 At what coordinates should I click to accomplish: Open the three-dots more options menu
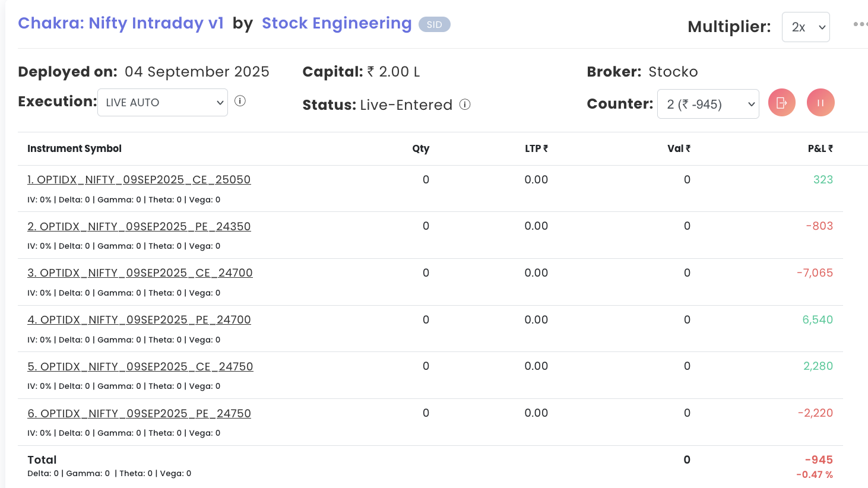(860, 24)
